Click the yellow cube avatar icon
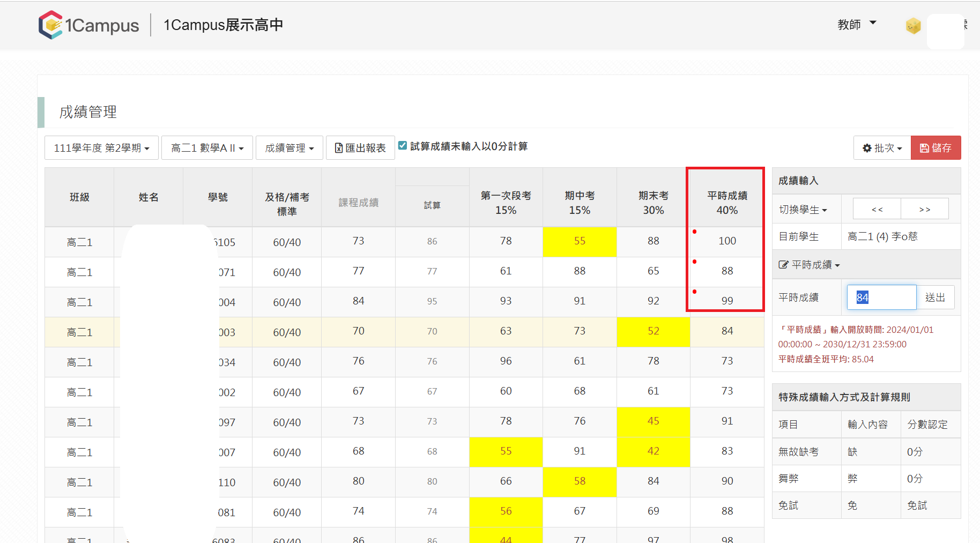980x543 pixels. tap(913, 25)
